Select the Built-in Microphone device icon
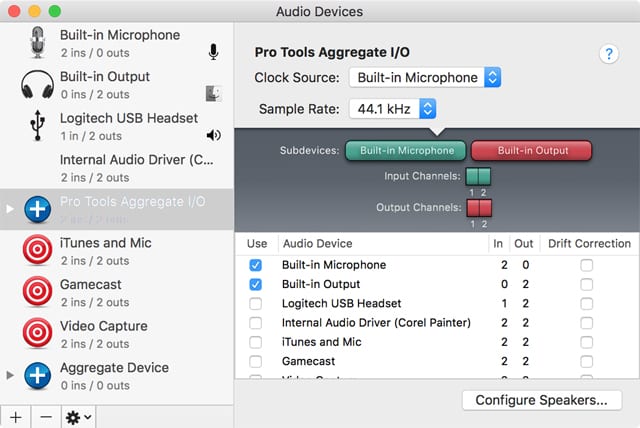Viewport: 640px width, 428px height. pyautogui.click(x=38, y=43)
